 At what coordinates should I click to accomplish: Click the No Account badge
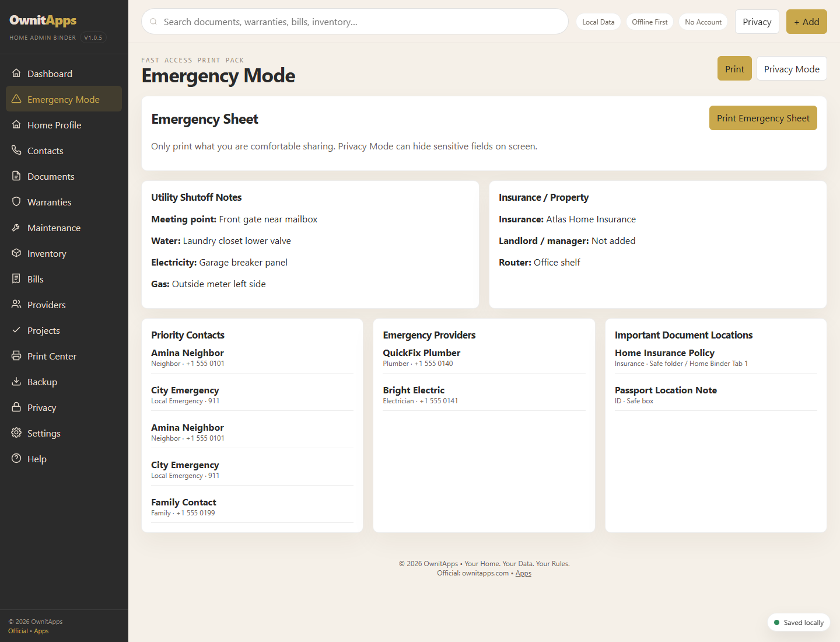tap(703, 22)
